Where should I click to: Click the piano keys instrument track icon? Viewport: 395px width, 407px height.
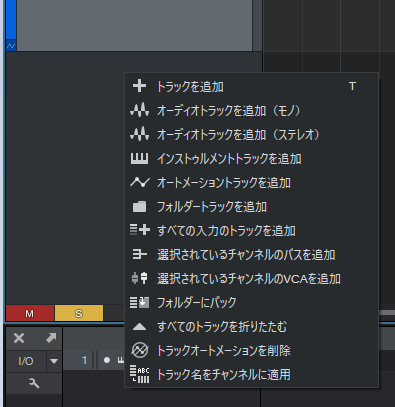[139, 158]
